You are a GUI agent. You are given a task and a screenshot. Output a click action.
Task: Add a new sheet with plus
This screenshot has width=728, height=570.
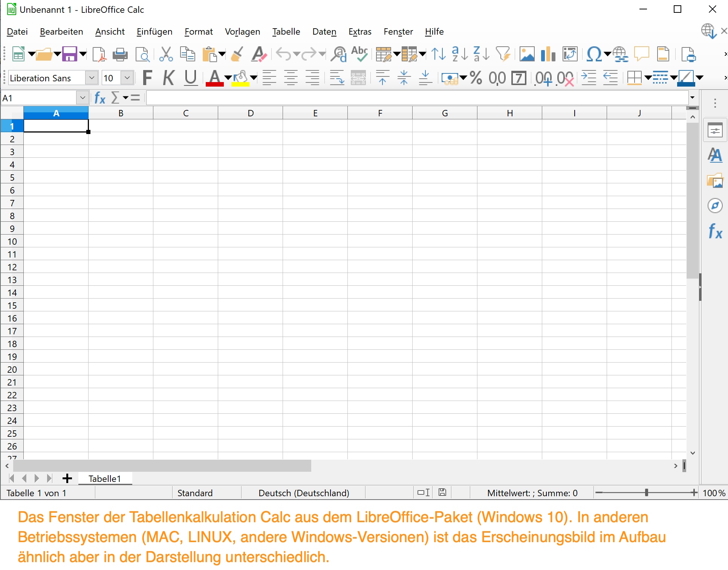[x=67, y=479]
